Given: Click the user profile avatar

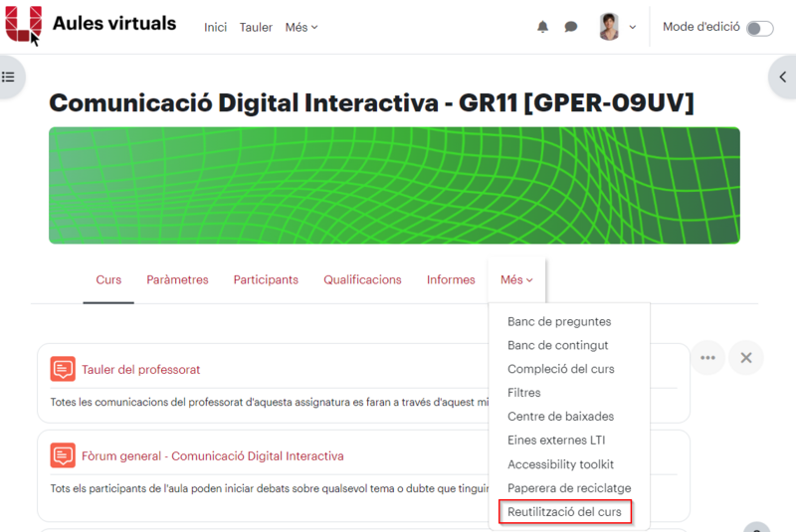Looking at the screenshot, I should tap(609, 27).
